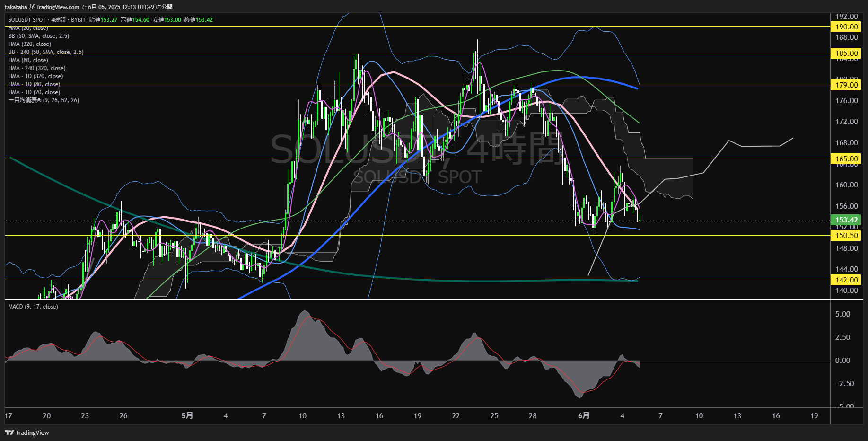Click the MACD 0.00 scale value
The height and width of the screenshot is (441, 868).
coord(842,361)
